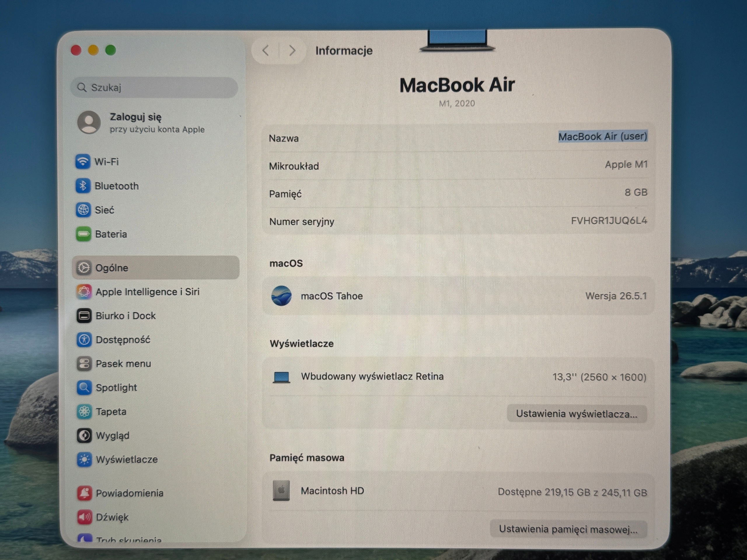747x560 pixels.
Task: Click the Wbudowany wyświetlacz Retina label
Action: coord(372,376)
